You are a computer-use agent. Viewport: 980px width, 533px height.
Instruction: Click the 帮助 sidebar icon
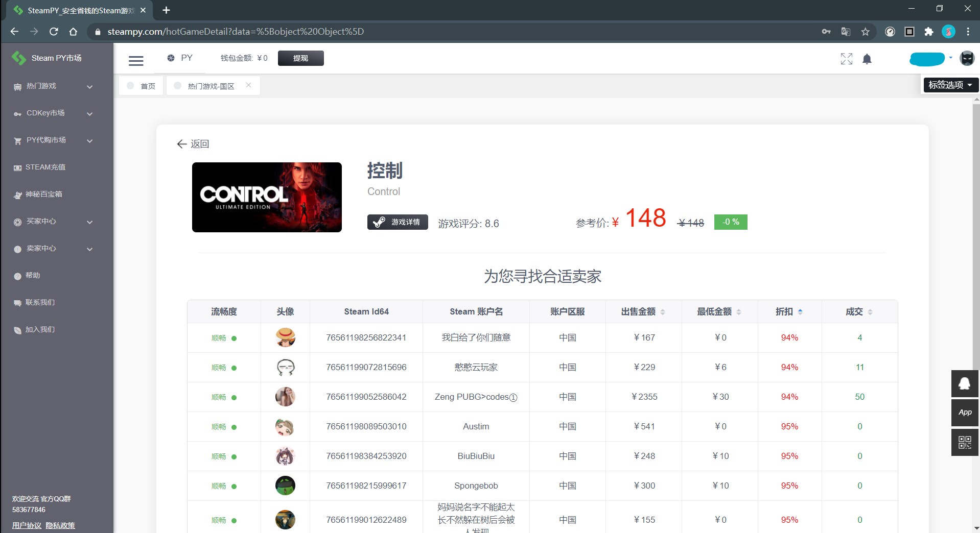click(18, 276)
